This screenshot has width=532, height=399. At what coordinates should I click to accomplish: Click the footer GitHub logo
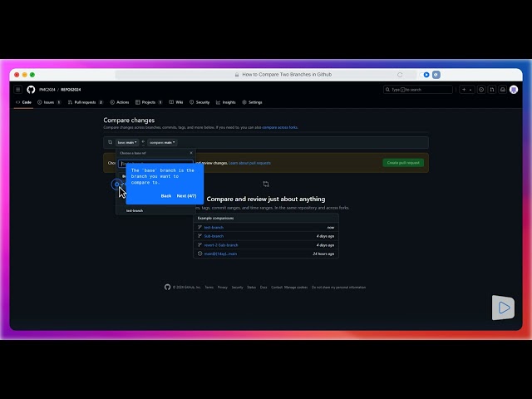[167, 287]
